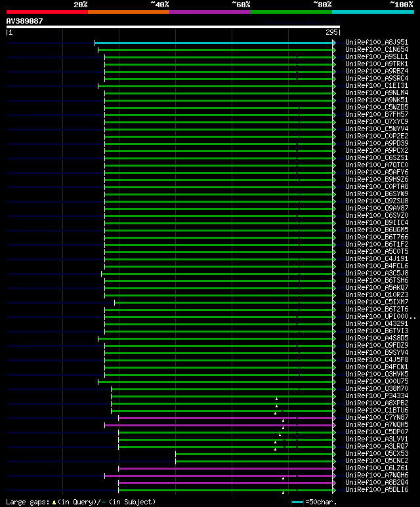Click the white query bar spanning 1 to 295
420x507 pixels.
173,27
